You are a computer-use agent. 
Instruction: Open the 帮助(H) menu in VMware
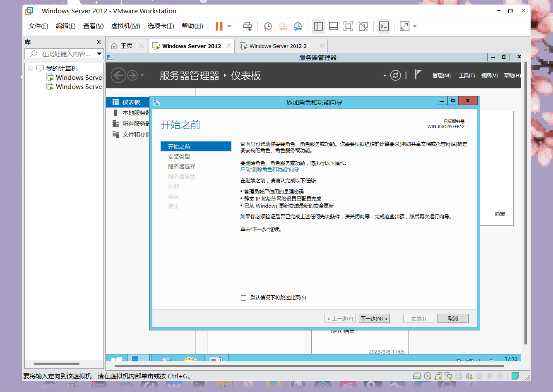[192, 26]
